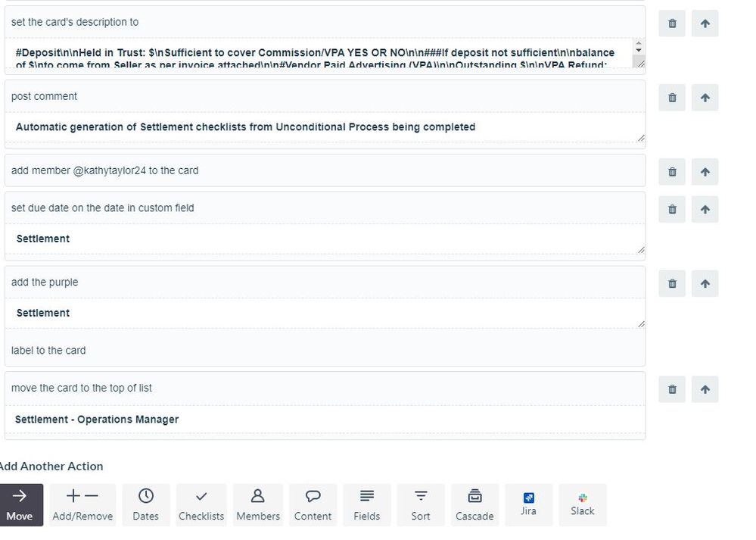Delete the 'move the card to top of list' action

coord(672,389)
